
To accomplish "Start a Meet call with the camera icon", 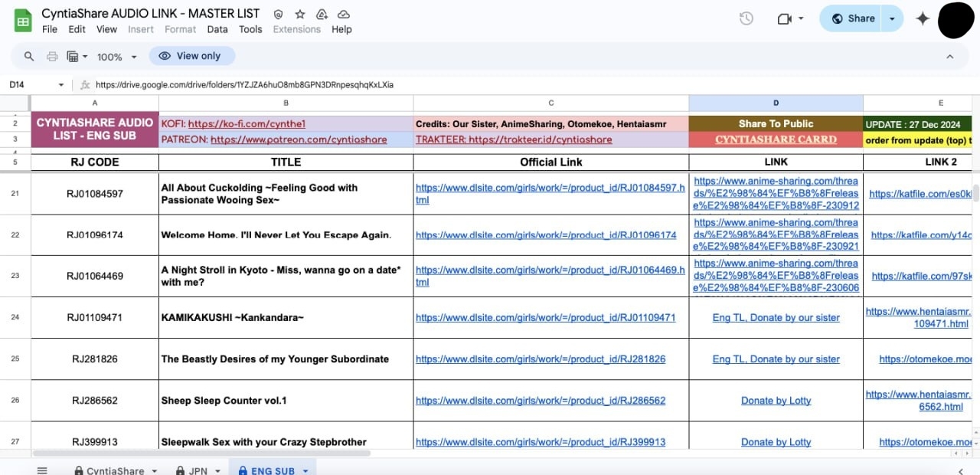I will pyautogui.click(x=784, y=19).
